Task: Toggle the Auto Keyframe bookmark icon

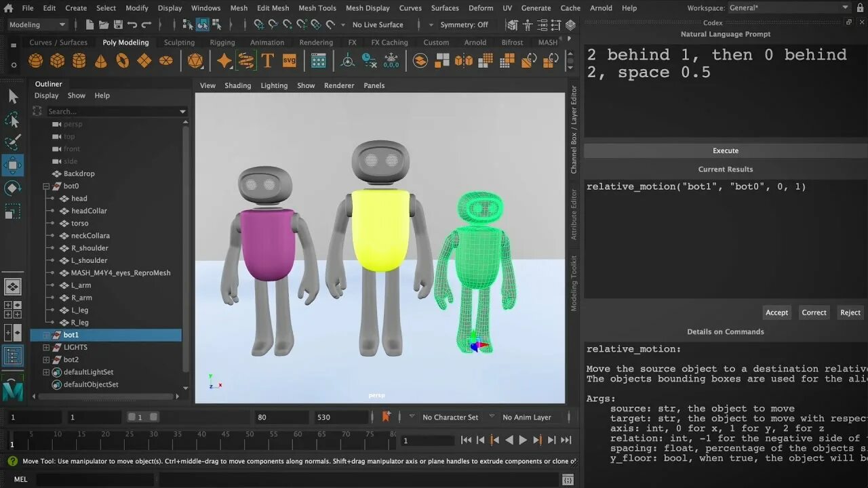Action: [386, 417]
